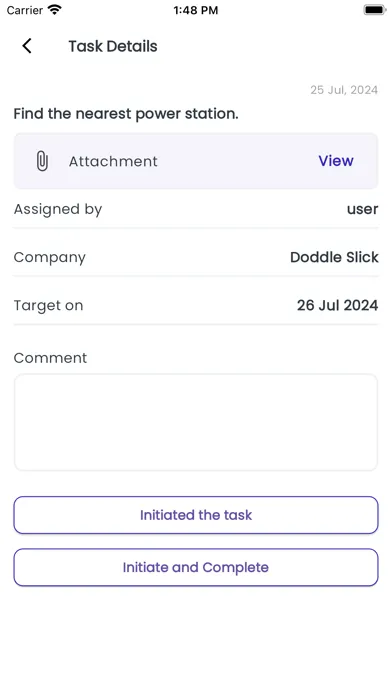Tap the 1:48 PM clock

[x=196, y=10]
